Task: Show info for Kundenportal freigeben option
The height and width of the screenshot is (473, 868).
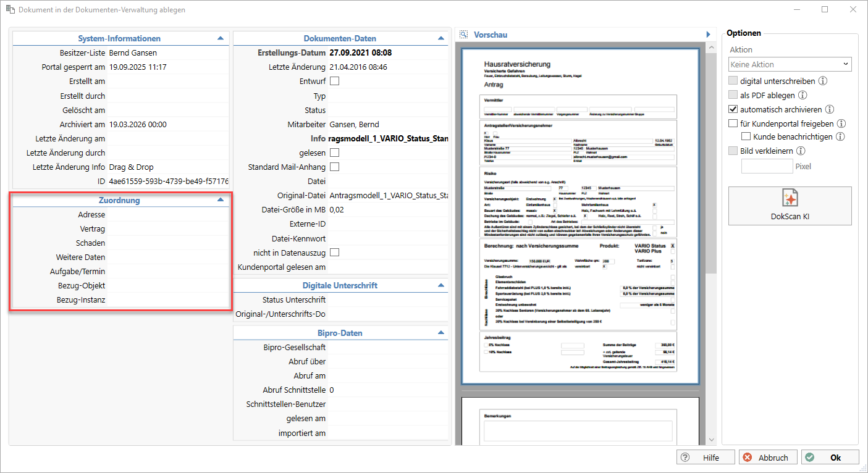Action: point(841,123)
